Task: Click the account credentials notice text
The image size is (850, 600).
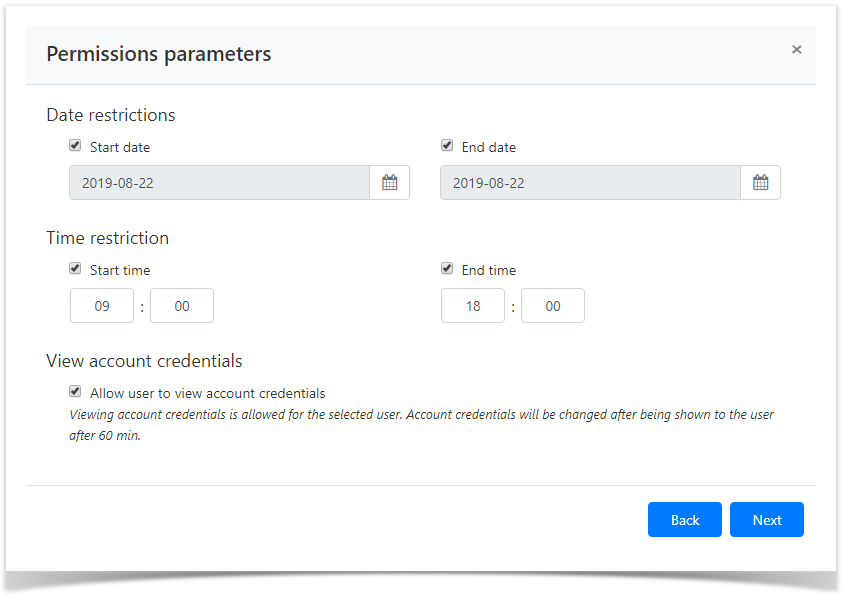Action: (x=420, y=422)
